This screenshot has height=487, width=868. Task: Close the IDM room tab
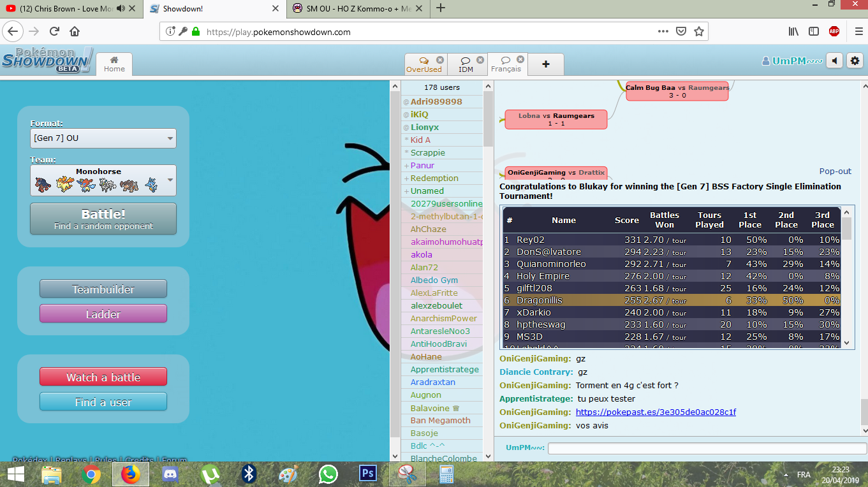coord(480,60)
